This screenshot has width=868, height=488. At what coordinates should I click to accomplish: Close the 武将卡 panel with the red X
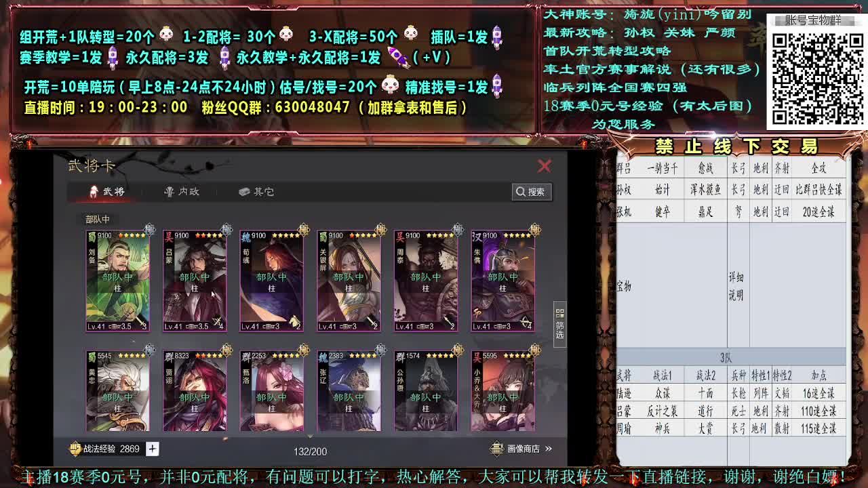544,166
